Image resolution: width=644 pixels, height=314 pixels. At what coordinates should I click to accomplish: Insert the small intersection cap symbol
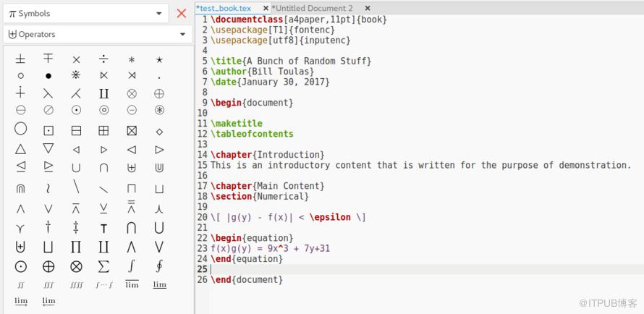[x=103, y=168]
